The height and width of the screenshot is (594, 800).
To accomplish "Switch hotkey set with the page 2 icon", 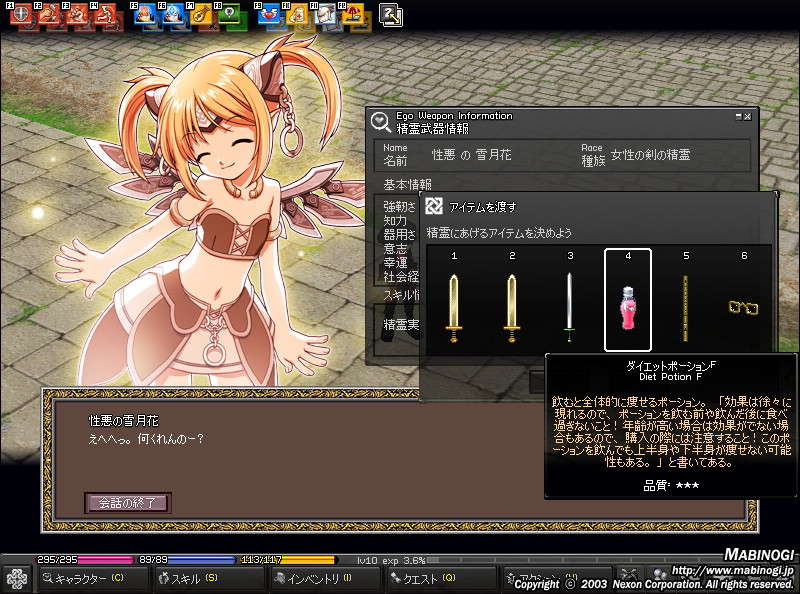I will tap(391, 15).
